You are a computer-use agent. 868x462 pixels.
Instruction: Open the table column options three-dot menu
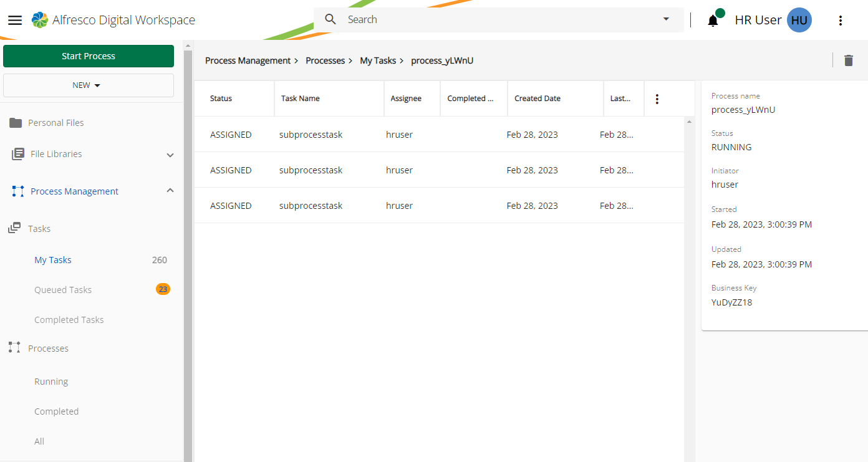coord(657,98)
